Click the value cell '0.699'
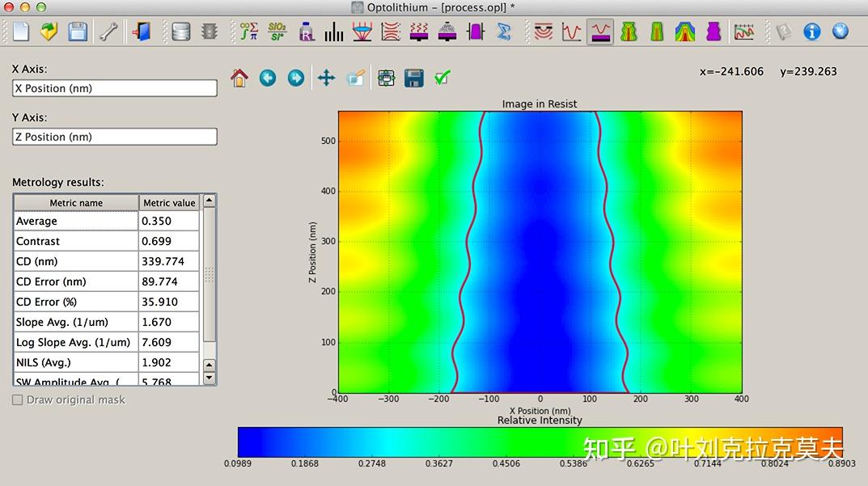The width and height of the screenshot is (868, 486). point(169,241)
